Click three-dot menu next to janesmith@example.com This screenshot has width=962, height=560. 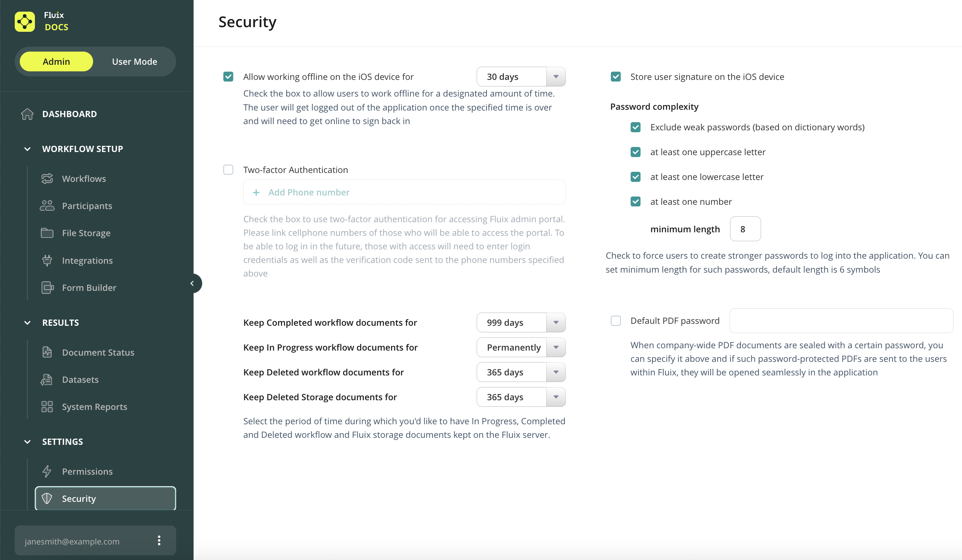159,541
